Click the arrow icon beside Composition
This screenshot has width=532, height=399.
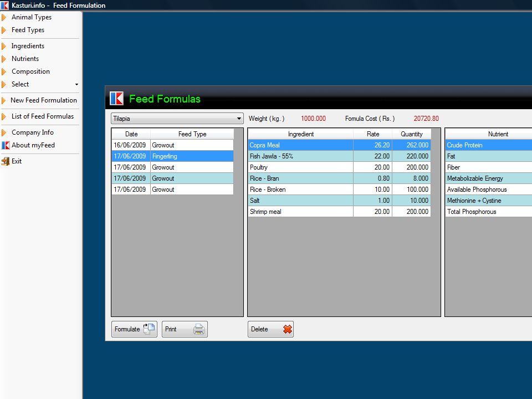4,71
